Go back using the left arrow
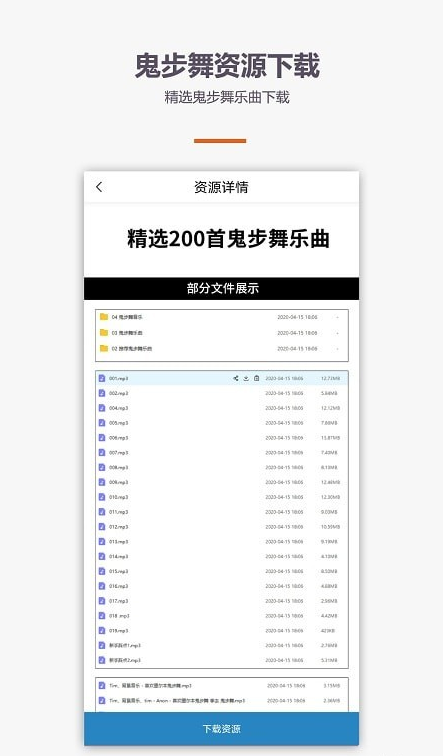 [99, 187]
